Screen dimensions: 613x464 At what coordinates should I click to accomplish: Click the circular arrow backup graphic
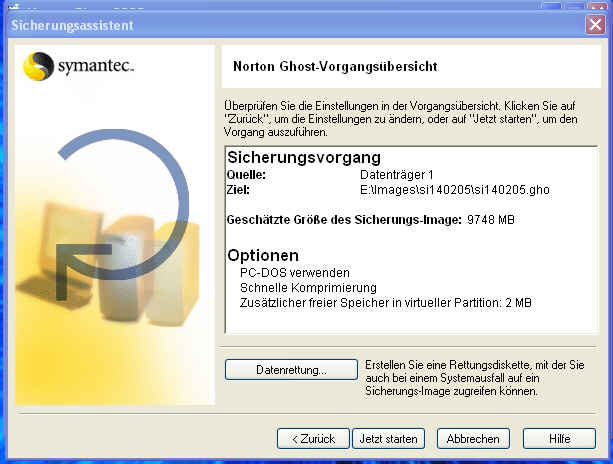122,214
